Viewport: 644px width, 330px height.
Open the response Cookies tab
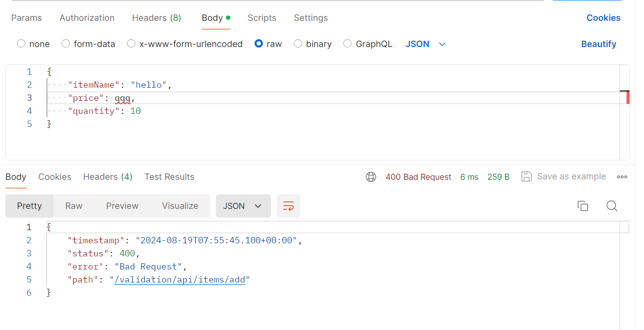tap(55, 177)
